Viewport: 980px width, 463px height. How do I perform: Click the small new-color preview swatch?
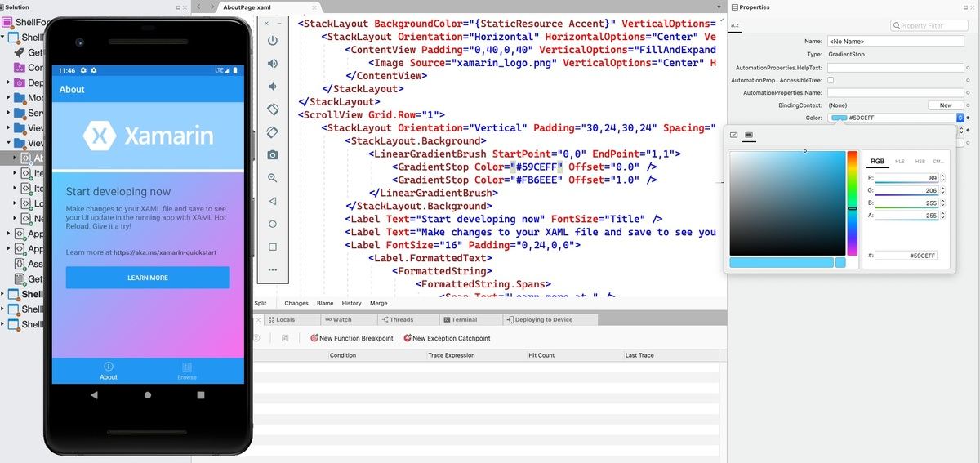click(840, 262)
